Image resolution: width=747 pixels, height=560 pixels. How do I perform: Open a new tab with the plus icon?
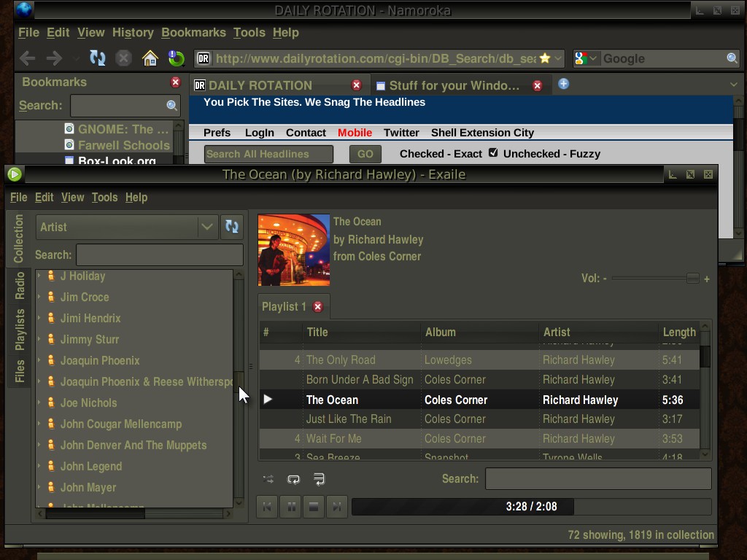pos(563,84)
